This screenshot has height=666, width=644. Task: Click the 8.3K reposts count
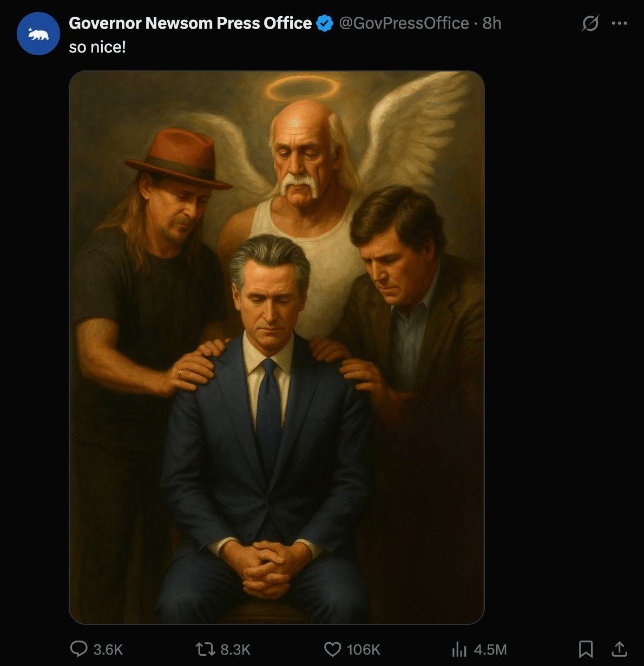[x=235, y=649]
